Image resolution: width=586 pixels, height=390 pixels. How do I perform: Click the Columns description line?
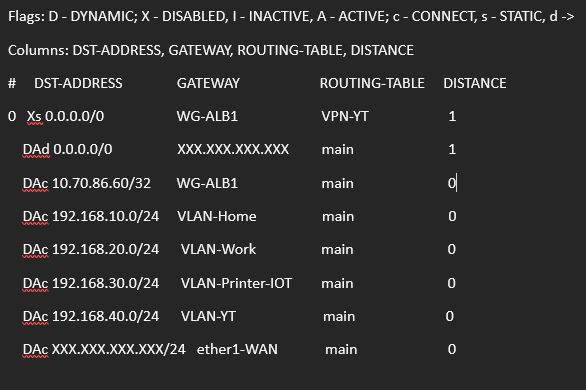[211, 50]
